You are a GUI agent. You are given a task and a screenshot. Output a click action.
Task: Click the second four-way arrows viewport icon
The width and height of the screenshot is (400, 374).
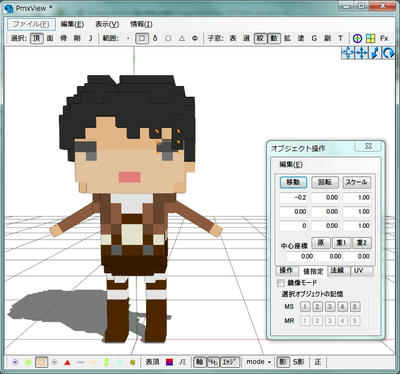[361, 53]
